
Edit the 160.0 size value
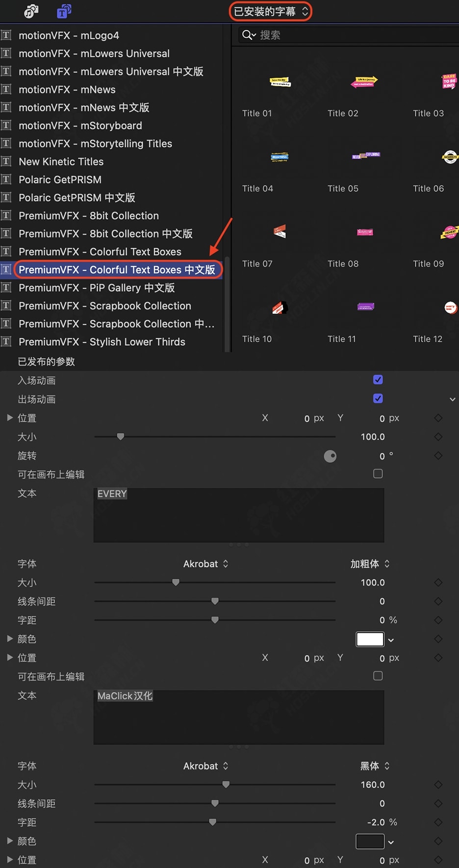[373, 785]
